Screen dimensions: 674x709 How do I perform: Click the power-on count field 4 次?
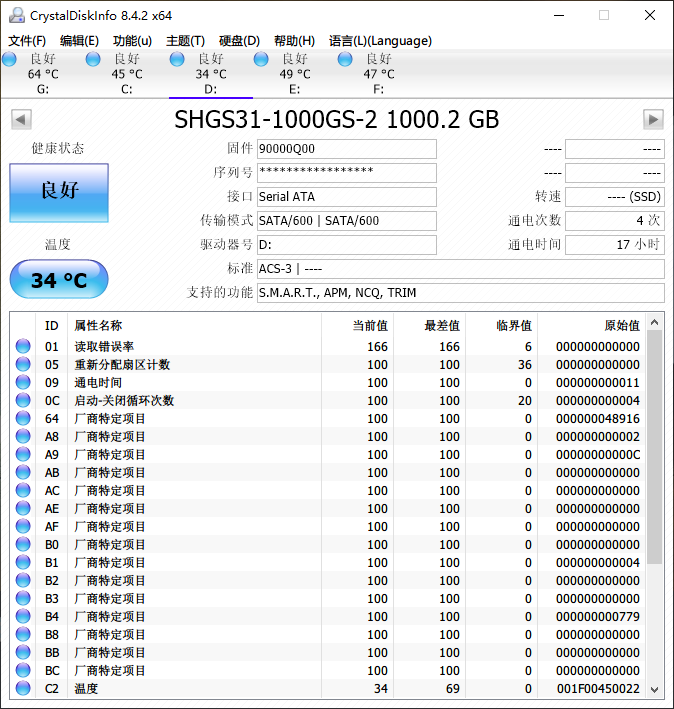point(615,221)
